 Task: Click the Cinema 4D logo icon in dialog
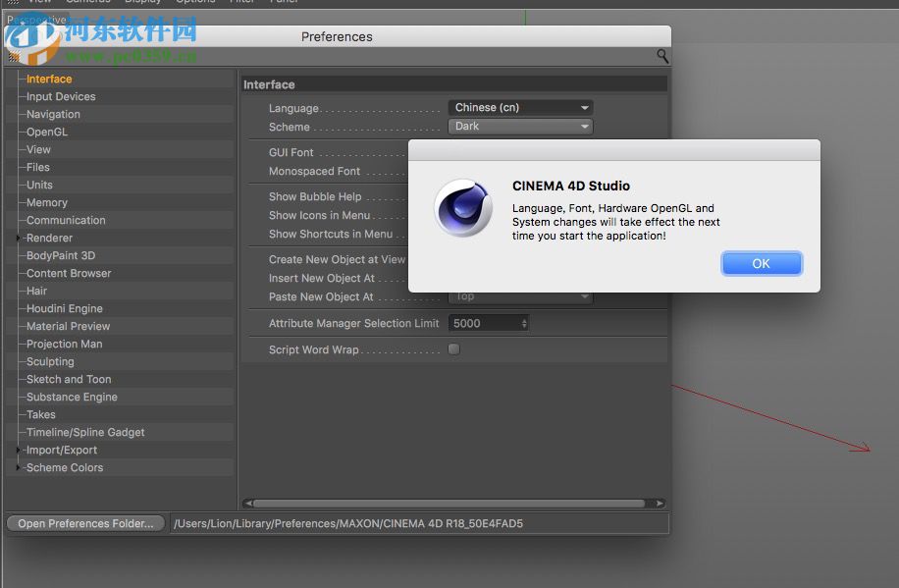[463, 208]
